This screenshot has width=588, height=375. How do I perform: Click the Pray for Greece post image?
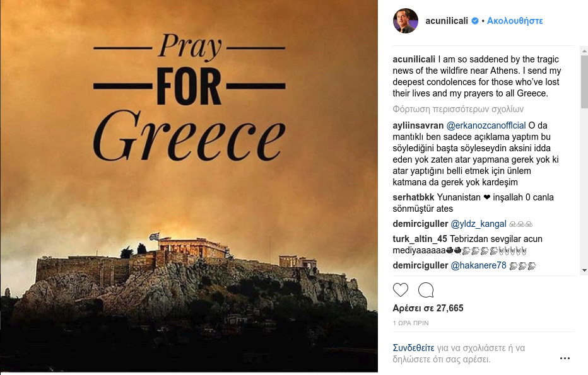point(189,187)
